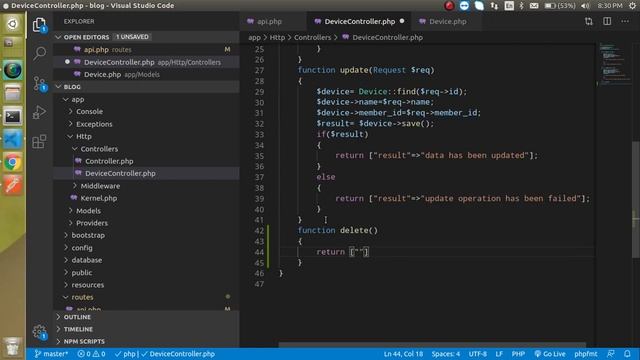
Task: Click app breadcrumb segment
Action: click(254, 37)
